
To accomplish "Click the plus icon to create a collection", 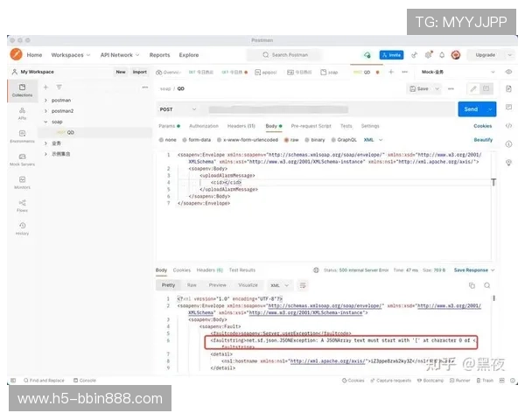I will coord(45,87).
